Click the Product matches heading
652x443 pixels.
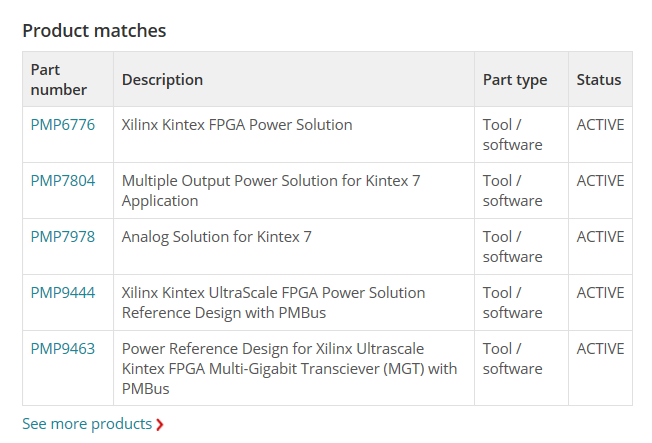coord(94,31)
